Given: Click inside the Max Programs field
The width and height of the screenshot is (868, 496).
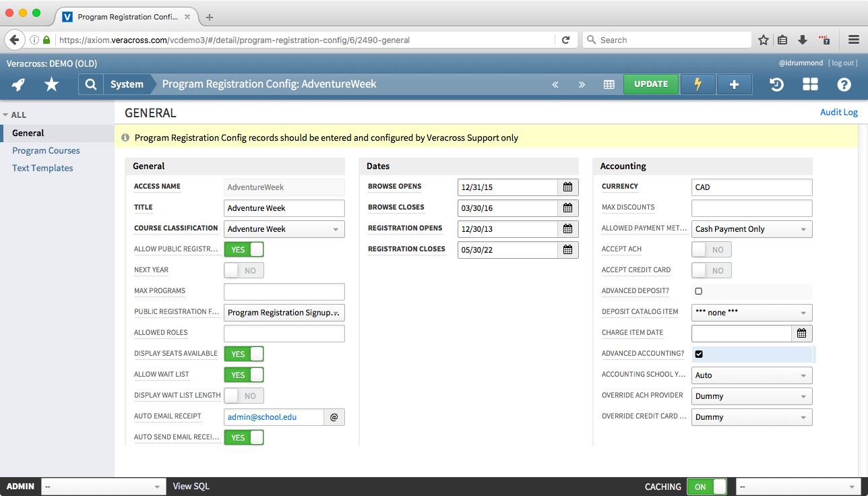Looking at the screenshot, I should coord(284,290).
